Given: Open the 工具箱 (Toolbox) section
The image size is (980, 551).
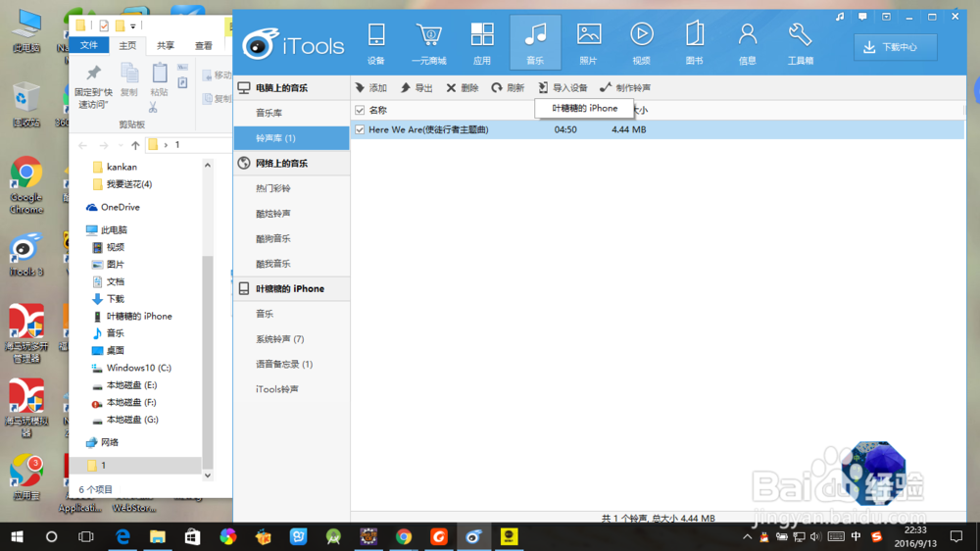Looking at the screenshot, I should (x=801, y=43).
